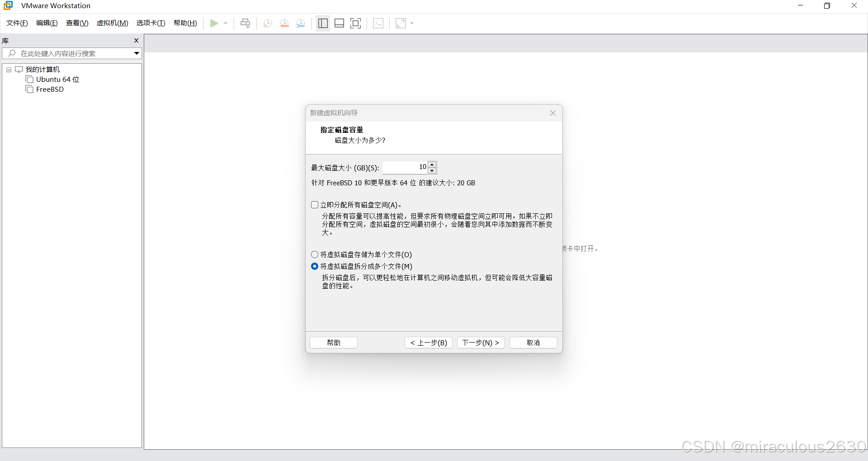Select 将虚拟磁盘存储为单个文件(O) radio button
The width and height of the screenshot is (868, 461).
(x=315, y=254)
